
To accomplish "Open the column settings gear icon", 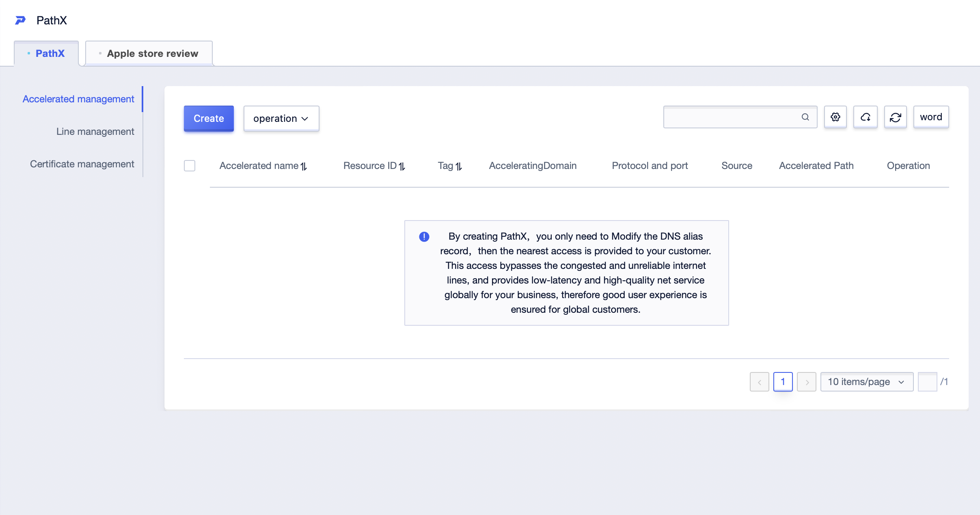I will pyautogui.click(x=835, y=117).
